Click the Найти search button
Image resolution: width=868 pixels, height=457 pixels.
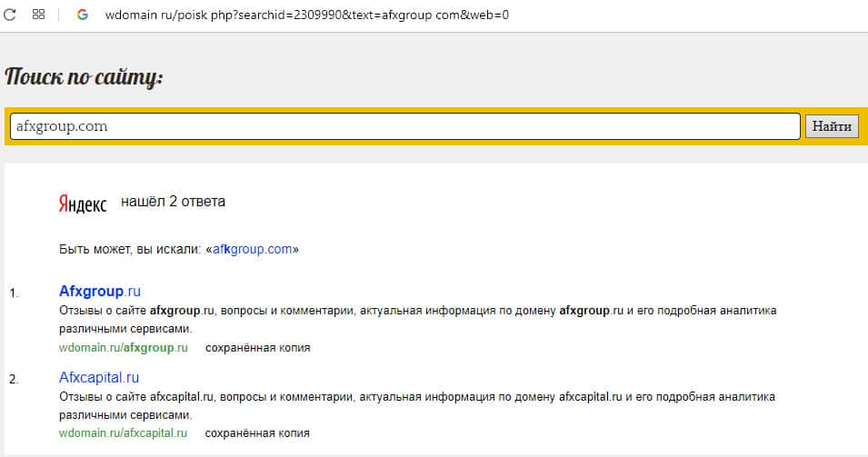pos(832,126)
